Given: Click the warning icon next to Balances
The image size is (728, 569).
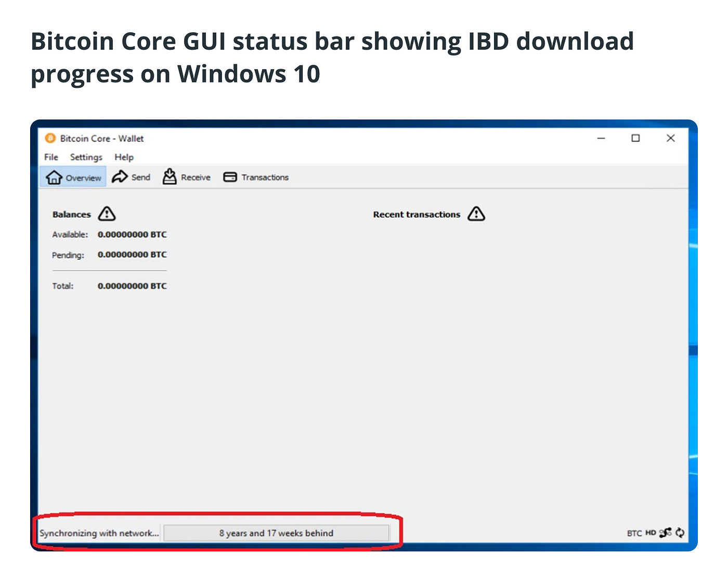Looking at the screenshot, I should (107, 214).
